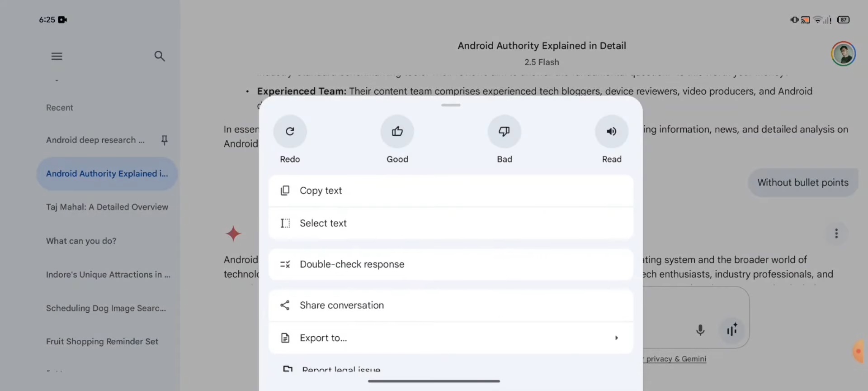Tap the Redo response icon
Viewport: 868px width, 391px height.
(290, 132)
